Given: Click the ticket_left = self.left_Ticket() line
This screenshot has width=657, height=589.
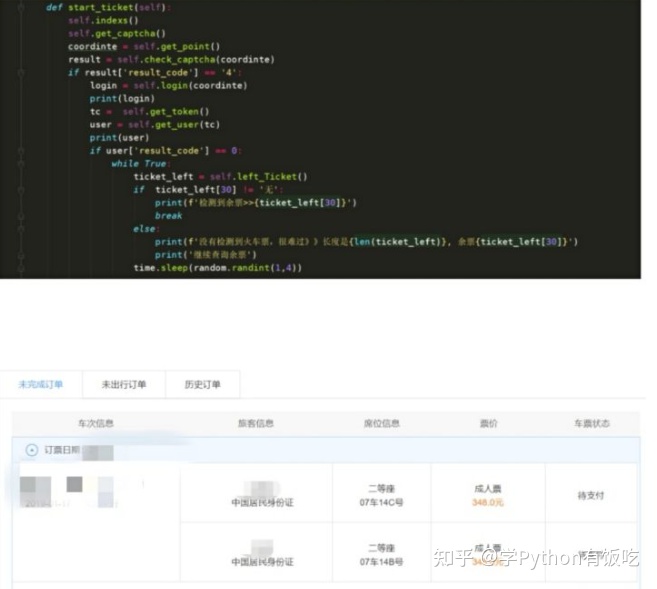Looking at the screenshot, I should click(x=220, y=176).
